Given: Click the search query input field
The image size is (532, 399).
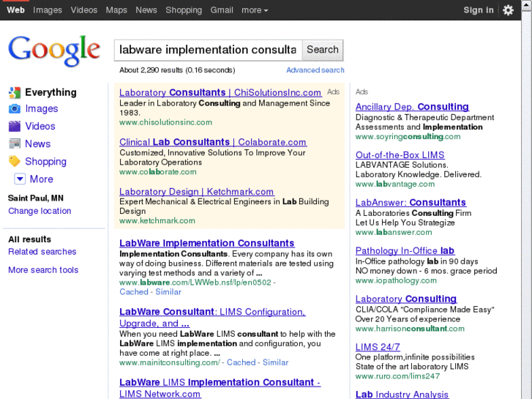Looking at the screenshot, I should (208, 50).
